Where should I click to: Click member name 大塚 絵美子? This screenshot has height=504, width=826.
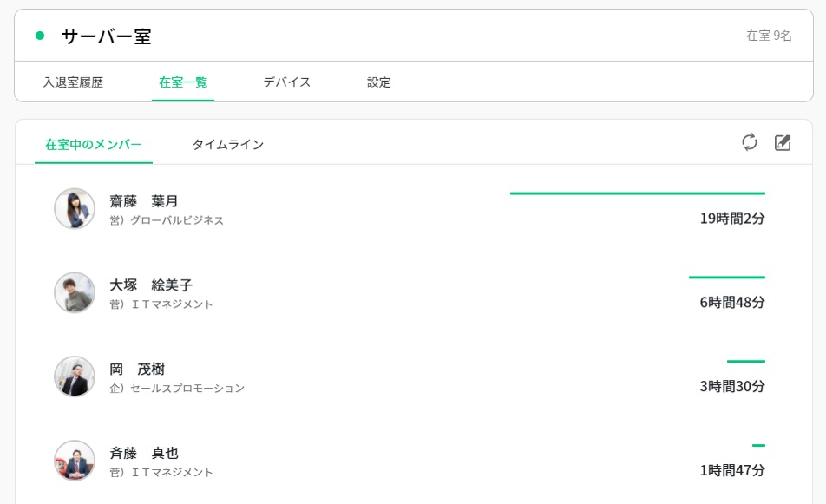pos(151,285)
